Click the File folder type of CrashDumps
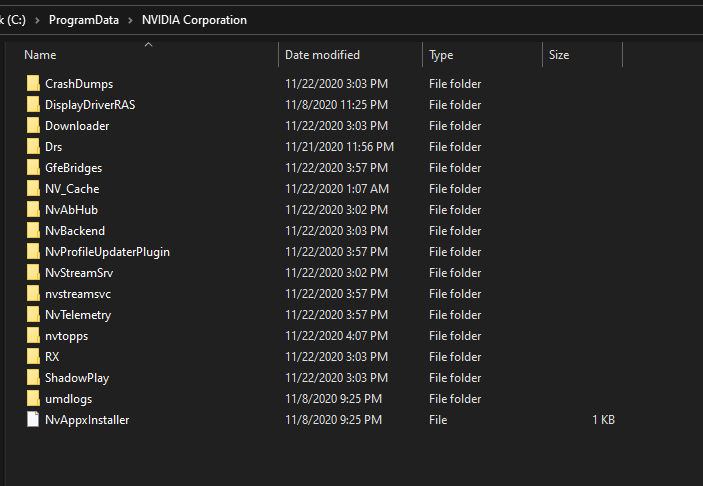The image size is (703, 486). click(x=455, y=84)
